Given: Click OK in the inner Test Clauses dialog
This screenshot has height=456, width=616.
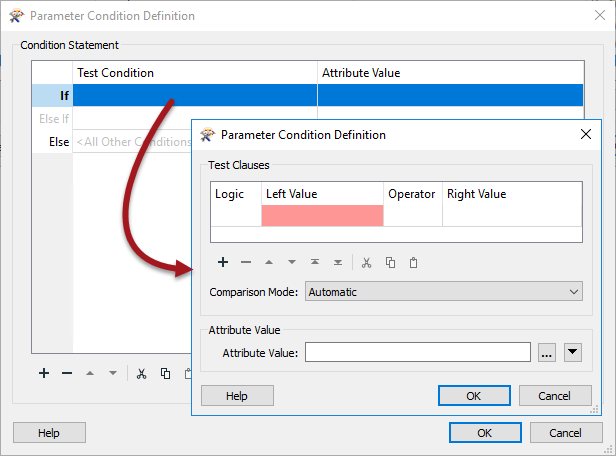Looking at the screenshot, I should [x=474, y=396].
